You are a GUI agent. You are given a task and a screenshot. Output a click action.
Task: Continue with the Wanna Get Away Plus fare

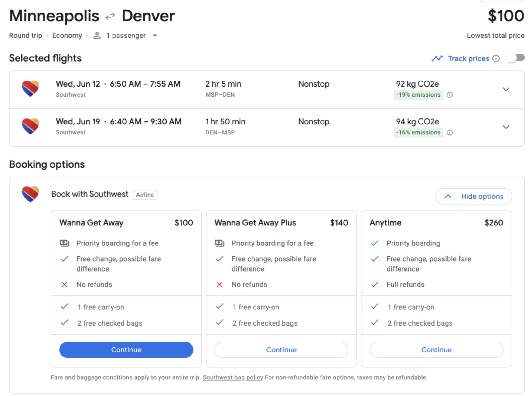(281, 350)
